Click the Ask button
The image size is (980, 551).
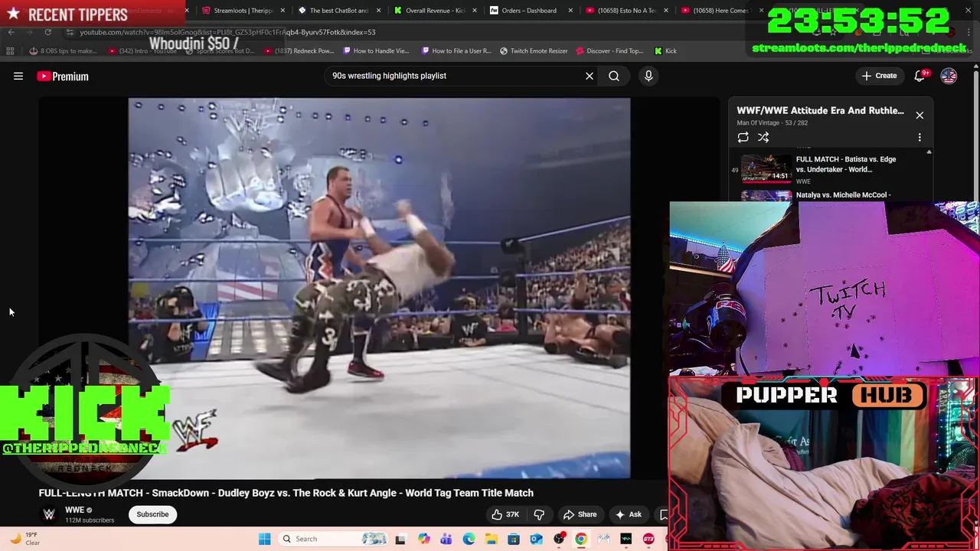(x=628, y=514)
